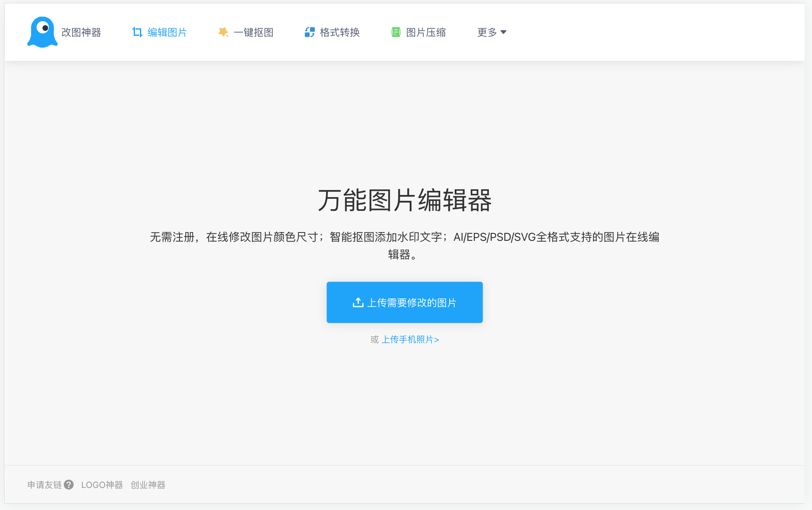Go to 格式转换 menu item
The width and height of the screenshot is (812, 510).
point(339,32)
